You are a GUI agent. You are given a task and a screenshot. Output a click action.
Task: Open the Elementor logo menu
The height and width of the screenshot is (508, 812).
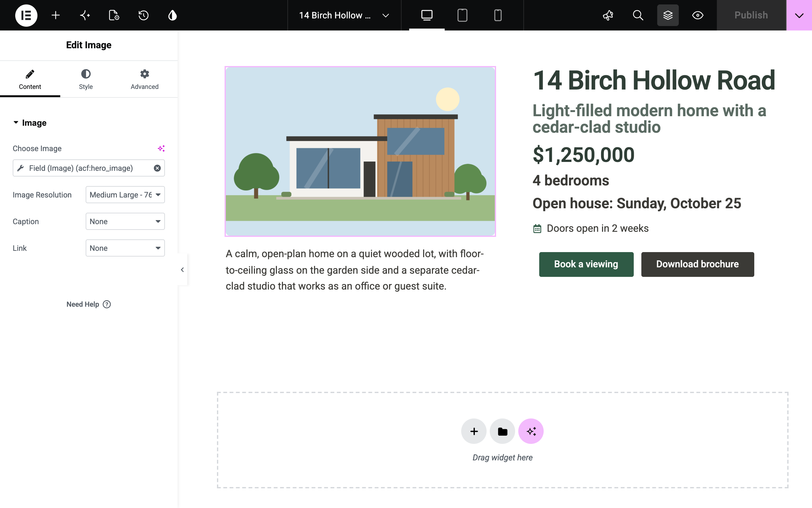(x=26, y=15)
